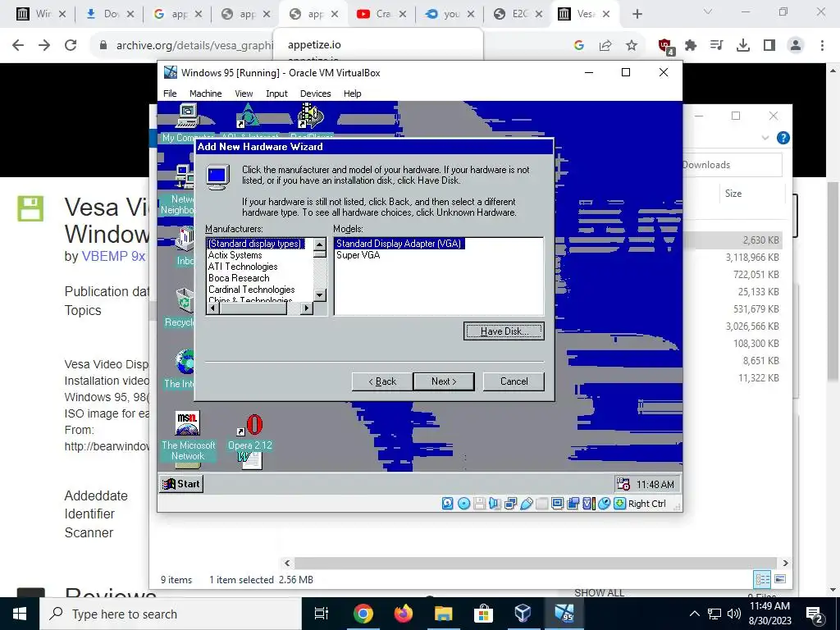The image size is (840, 630).
Task: Open the VBEMP 9x author link
Action: pyautogui.click(x=113, y=256)
